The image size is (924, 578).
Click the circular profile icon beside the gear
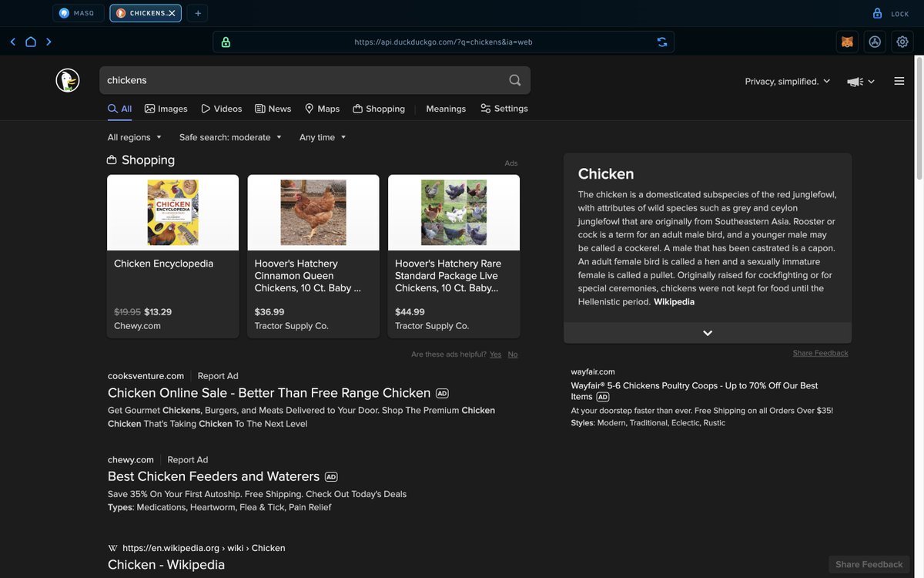point(875,42)
